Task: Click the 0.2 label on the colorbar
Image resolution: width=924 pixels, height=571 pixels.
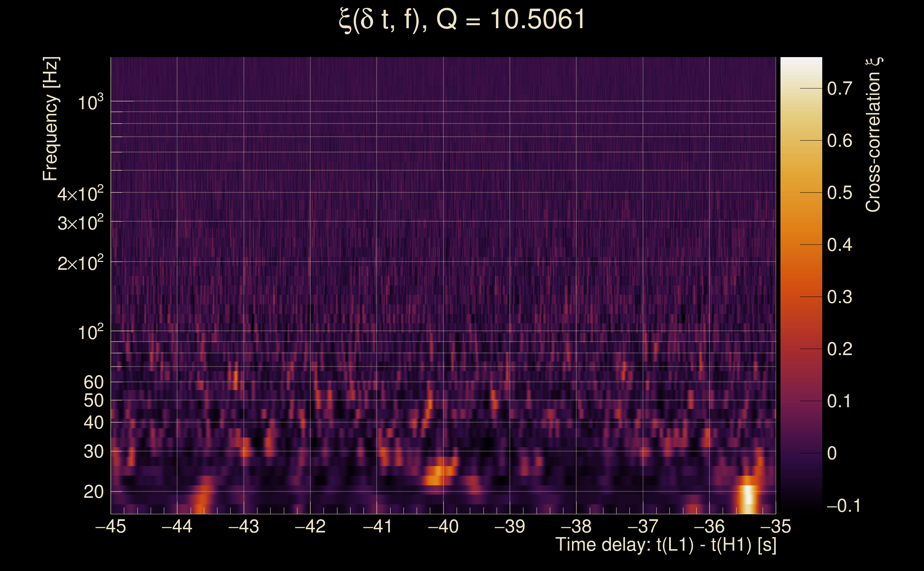Action: coord(839,349)
